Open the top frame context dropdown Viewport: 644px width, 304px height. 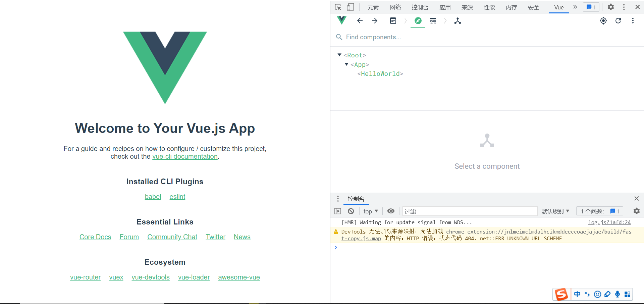click(x=370, y=211)
